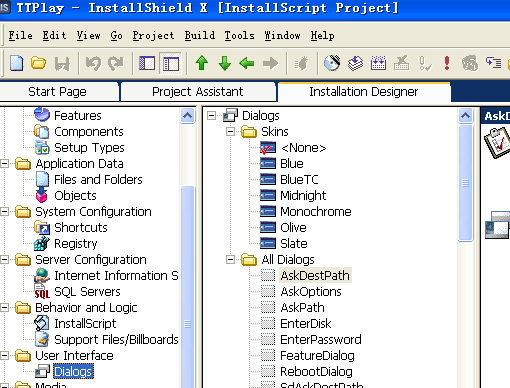This screenshot has width=510, height=388.
Task: Switch to the Project Assistant tab
Action: (x=198, y=92)
